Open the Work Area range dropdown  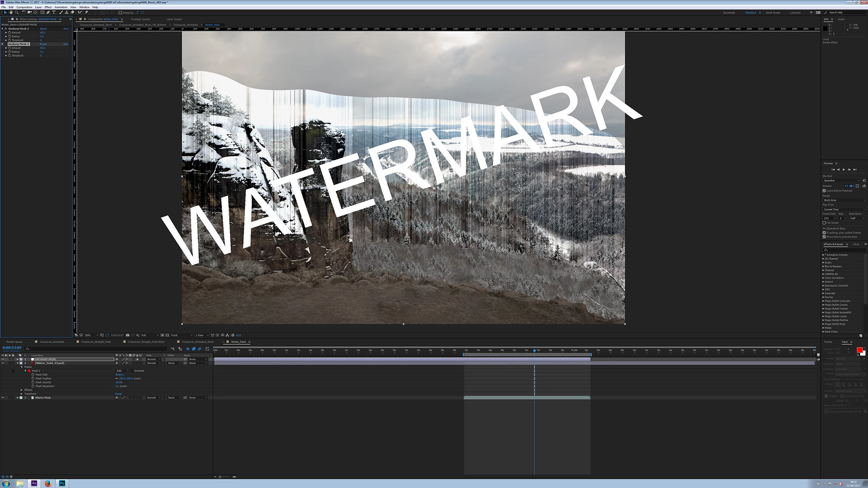click(x=844, y=200)
